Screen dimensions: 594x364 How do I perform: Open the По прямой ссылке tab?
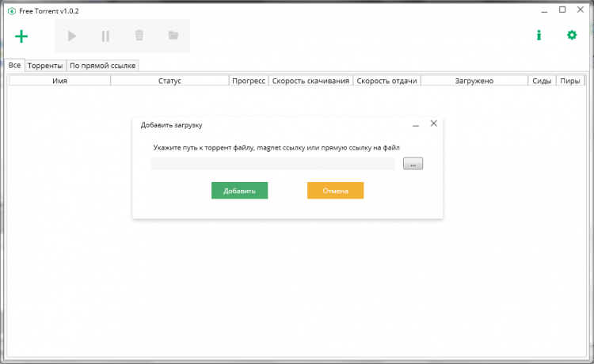(103, 66)
